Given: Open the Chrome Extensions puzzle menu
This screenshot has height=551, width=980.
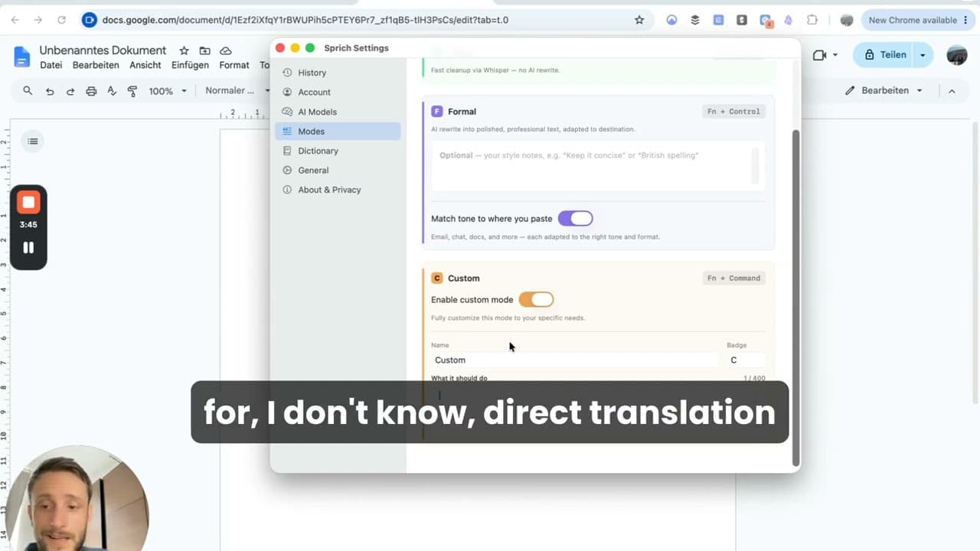Looking at the screenshot, I should (x=812, y=20).
